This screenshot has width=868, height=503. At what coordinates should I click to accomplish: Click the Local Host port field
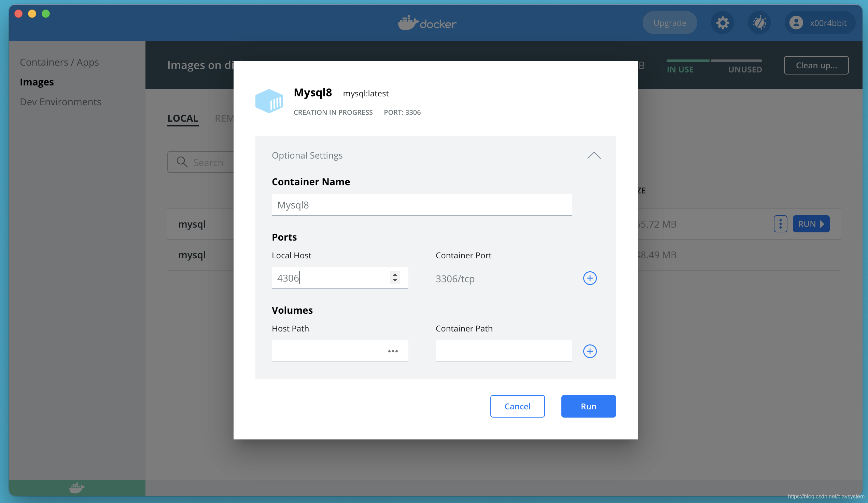click(340, 278)
